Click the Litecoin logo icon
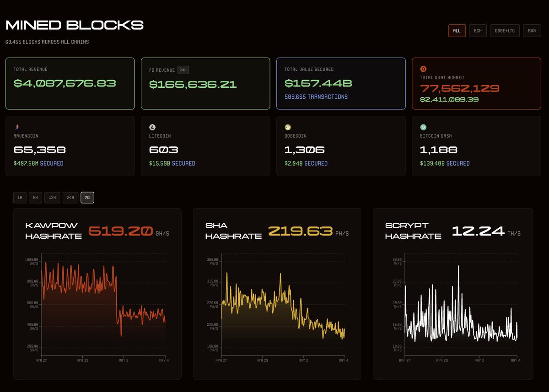 (152, 128)
